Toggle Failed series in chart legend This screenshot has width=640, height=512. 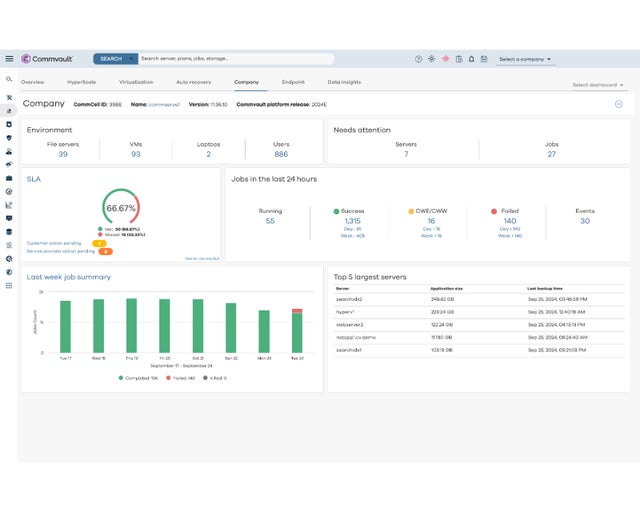181,378
